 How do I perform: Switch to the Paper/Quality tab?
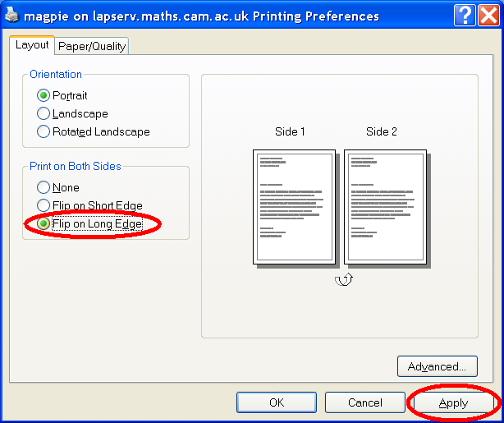tap(92, 46)
